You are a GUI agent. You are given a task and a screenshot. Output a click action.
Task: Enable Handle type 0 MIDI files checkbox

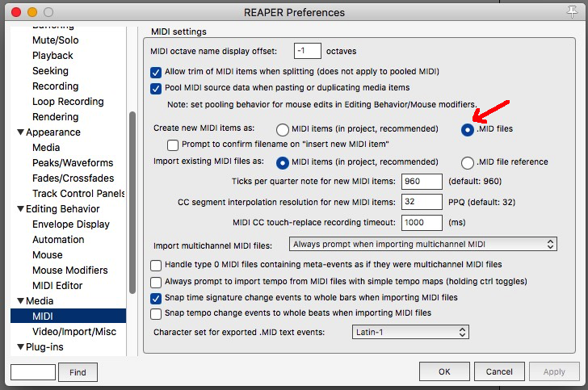pyautogui.click(x=156, y=266)
